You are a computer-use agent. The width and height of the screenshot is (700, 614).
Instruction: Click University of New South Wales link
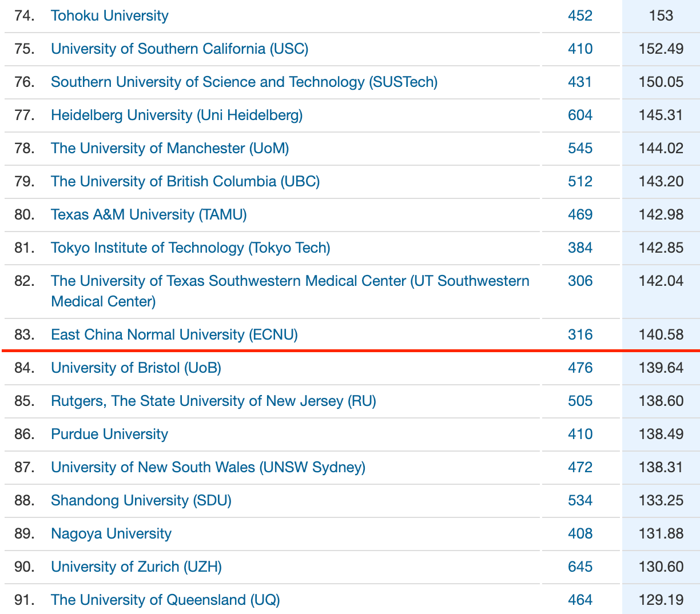tap(208, 467)
